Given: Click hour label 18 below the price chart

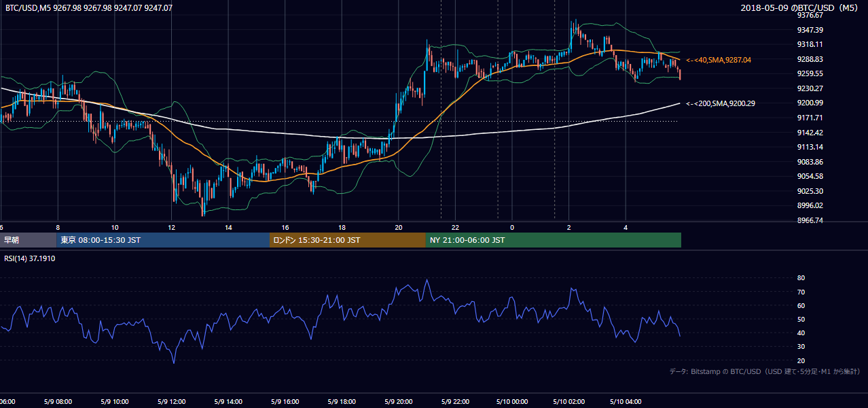Looking at the screenshot, I should 342,228.
